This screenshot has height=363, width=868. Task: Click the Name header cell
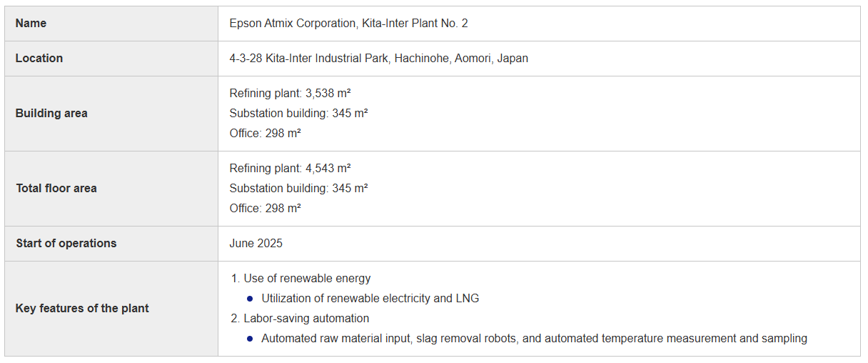point(111,24)
